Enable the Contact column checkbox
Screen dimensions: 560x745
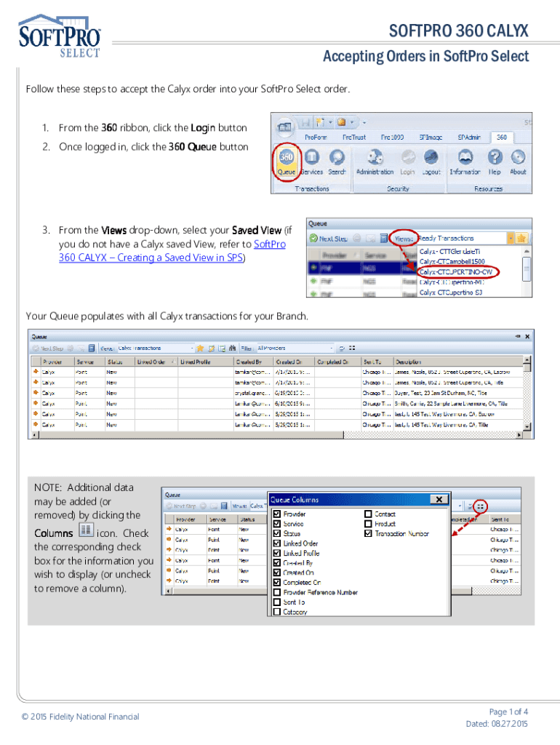coord(369,514)
